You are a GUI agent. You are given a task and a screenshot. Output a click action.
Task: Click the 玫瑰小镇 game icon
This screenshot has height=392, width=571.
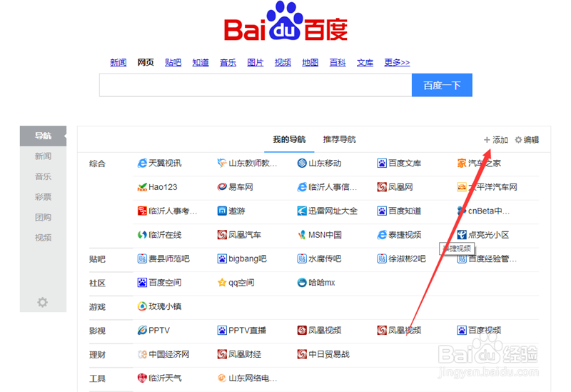pos(142,306)
